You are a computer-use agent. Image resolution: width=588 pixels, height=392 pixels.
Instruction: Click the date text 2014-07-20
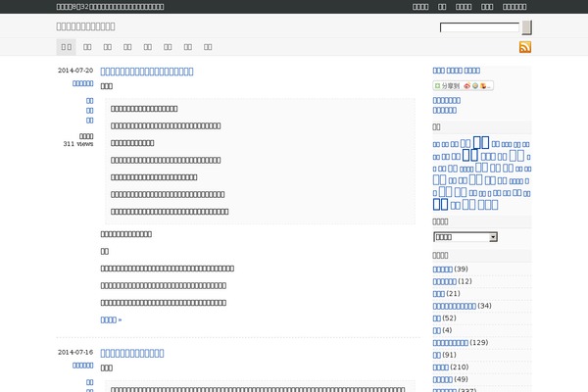coord(75,71)
